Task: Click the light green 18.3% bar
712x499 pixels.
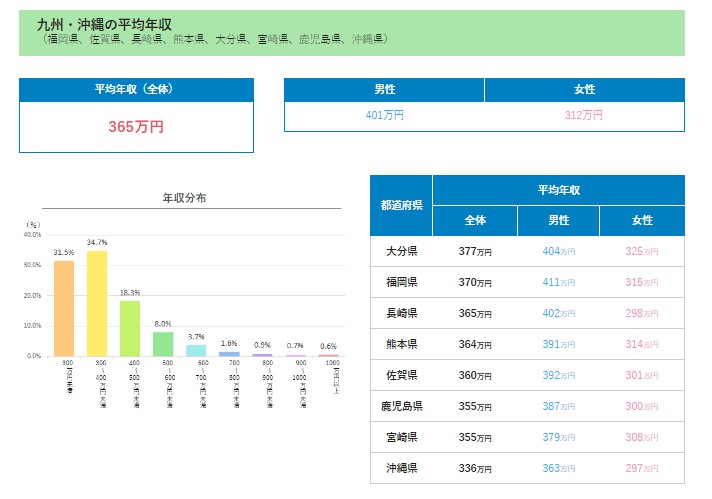Action: point(130,328)
